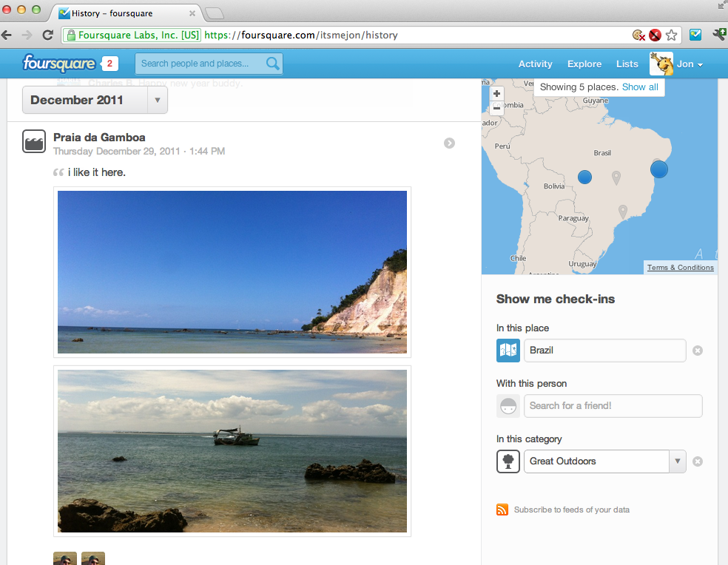Image resolution: width=728 pixels, height=565 pixels.
Task: Click the search magnifier icon
Action: (273, 64)
